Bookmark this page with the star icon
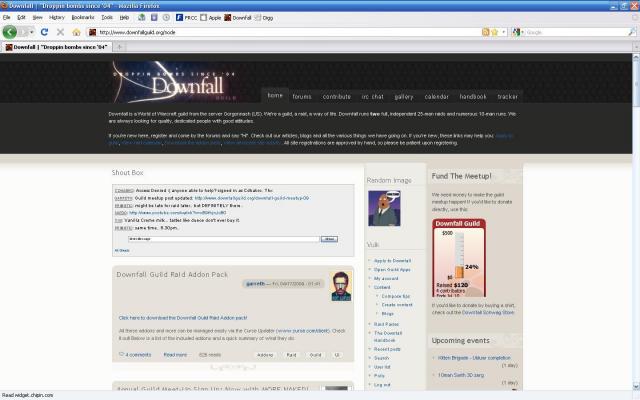 [495, 32]
